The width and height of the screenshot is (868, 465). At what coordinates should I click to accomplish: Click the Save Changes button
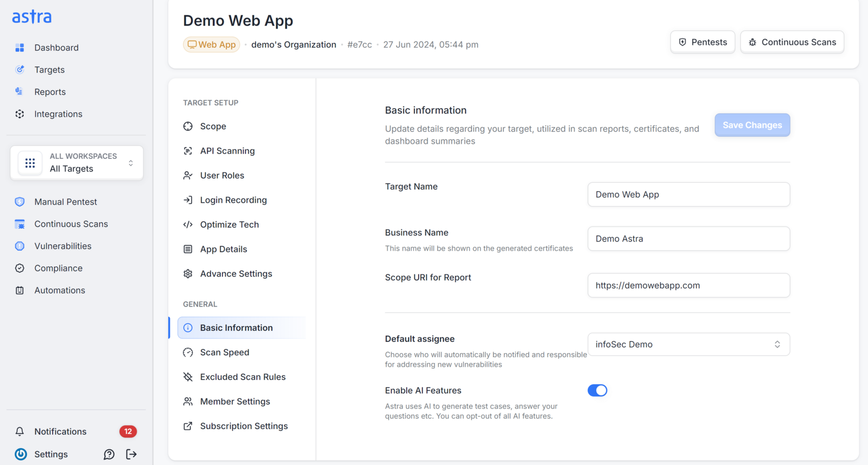point(752,125)
